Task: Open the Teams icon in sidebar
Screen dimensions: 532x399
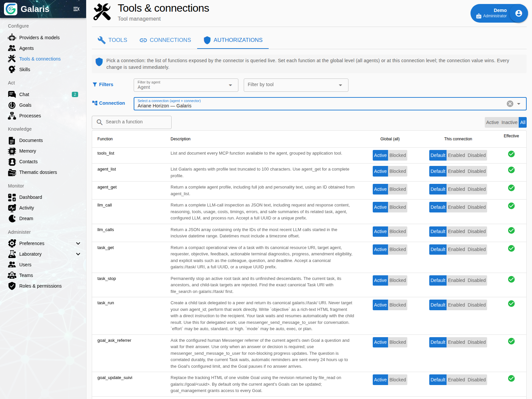Action: [12, 275]
